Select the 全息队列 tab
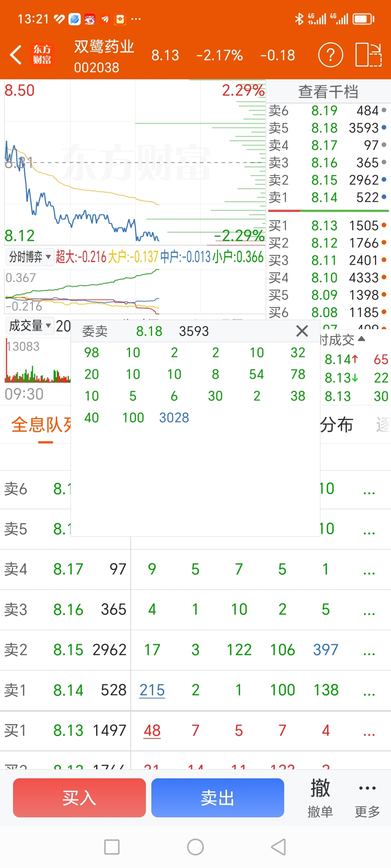 [x=41, y=425]
